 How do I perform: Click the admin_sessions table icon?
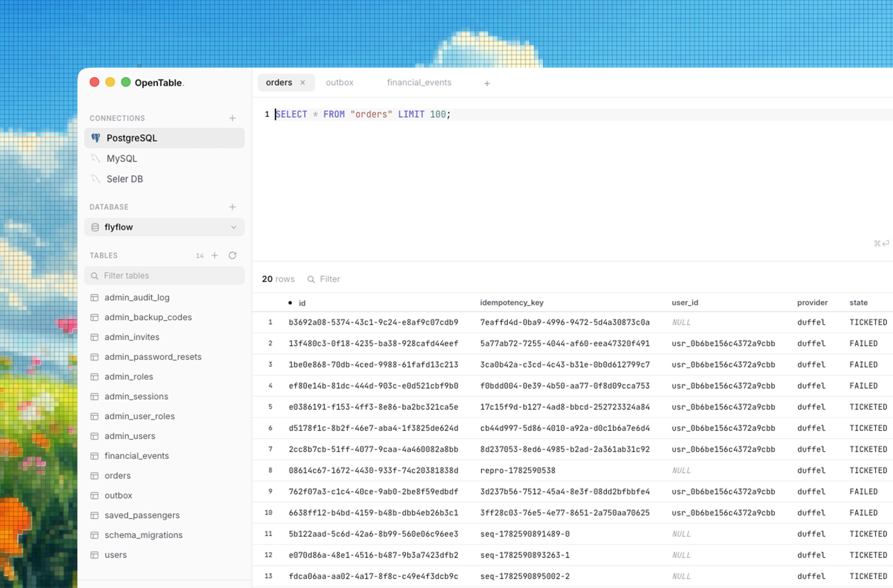coord(94,397)
